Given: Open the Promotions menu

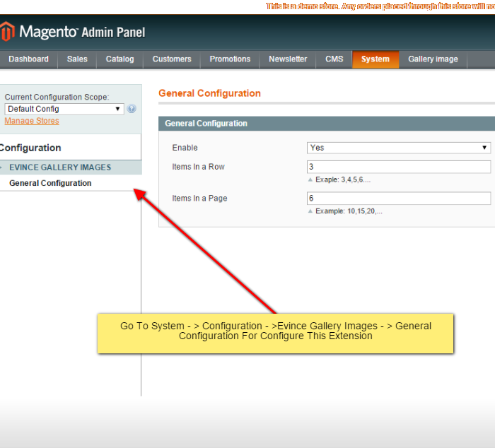Looking at the screenshot, I should 230,59.
